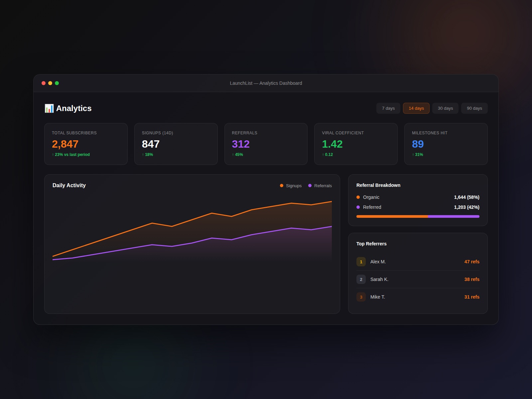Click the purple Referrals legend dot
The width and height of the screenshot is (532, 399).
pyautogui.click(x=309, y=186)
